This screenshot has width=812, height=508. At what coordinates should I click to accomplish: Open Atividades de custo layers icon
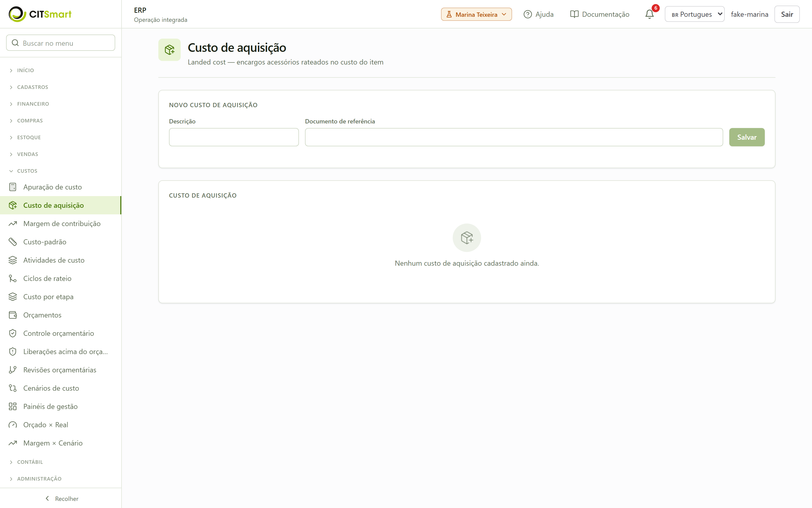coord(13,260)
